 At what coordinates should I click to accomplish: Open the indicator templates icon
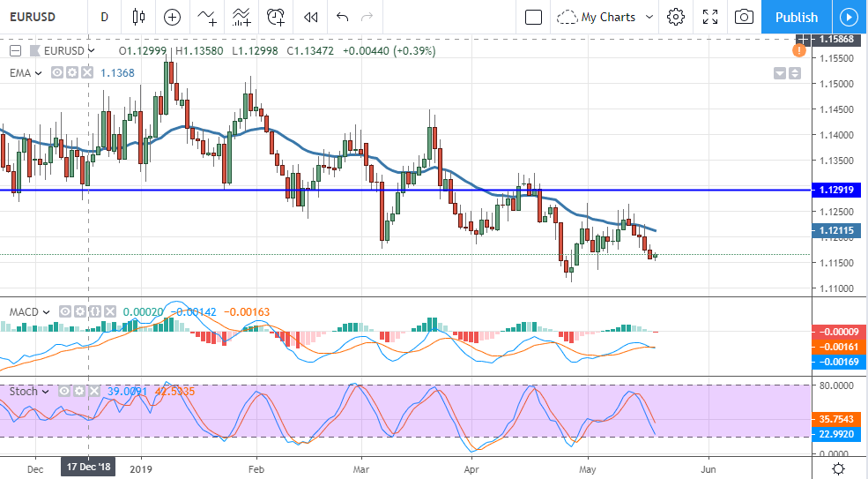pos(241,17)
